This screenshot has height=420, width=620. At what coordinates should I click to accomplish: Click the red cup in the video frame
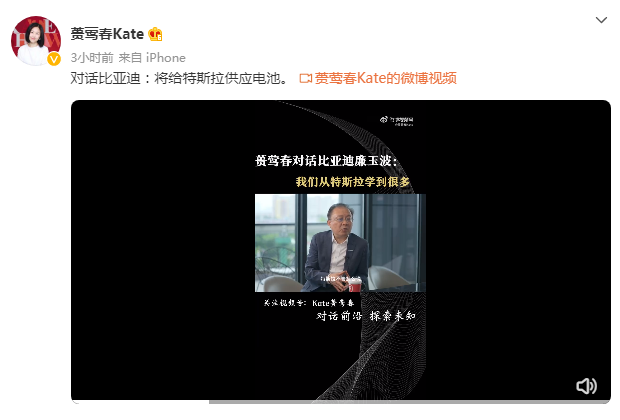(355, 286)
